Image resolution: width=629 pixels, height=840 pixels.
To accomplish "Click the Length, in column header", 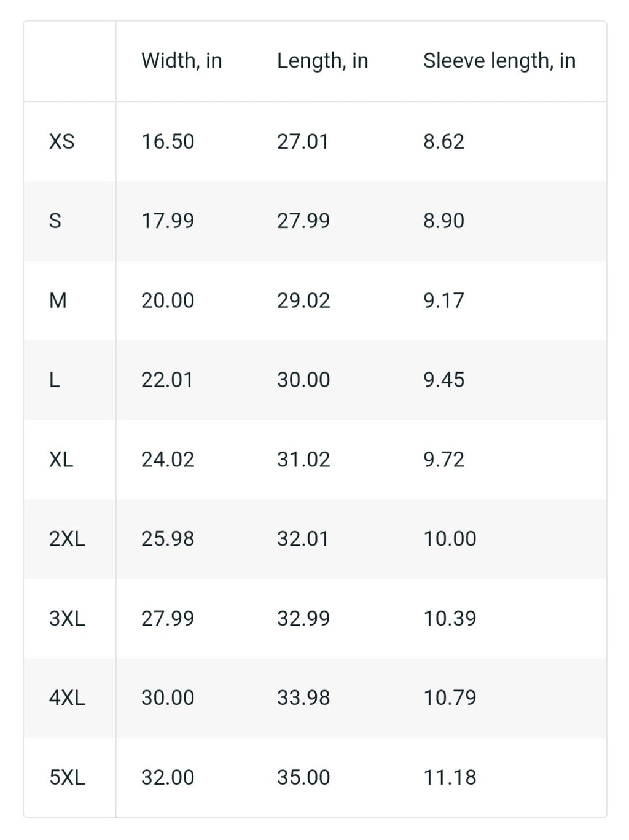I will pos(322,61).
